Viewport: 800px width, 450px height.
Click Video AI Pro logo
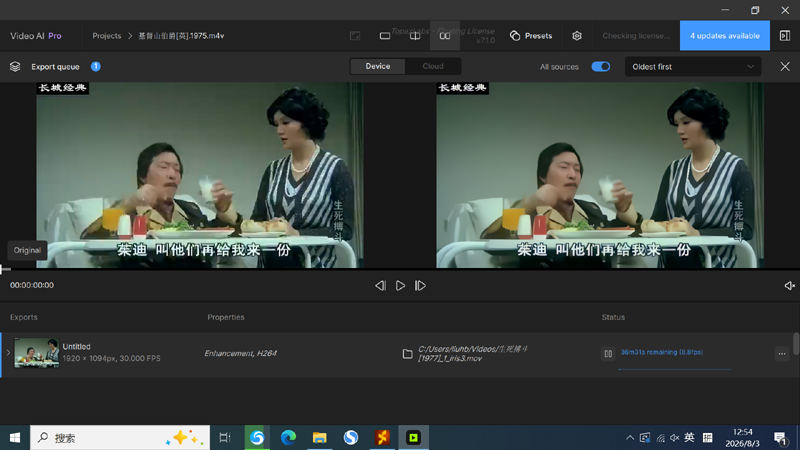coord(36,36)
